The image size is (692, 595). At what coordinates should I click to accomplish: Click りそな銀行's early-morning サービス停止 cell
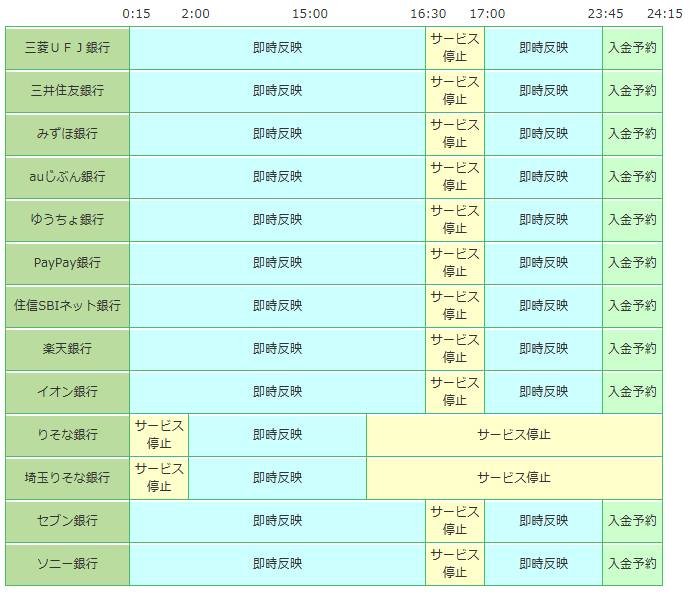point(159,435)
